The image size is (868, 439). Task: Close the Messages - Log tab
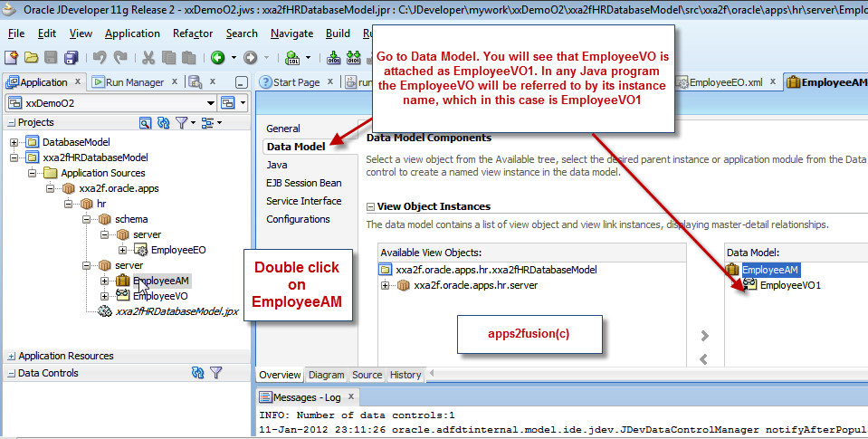pos(350,396)
